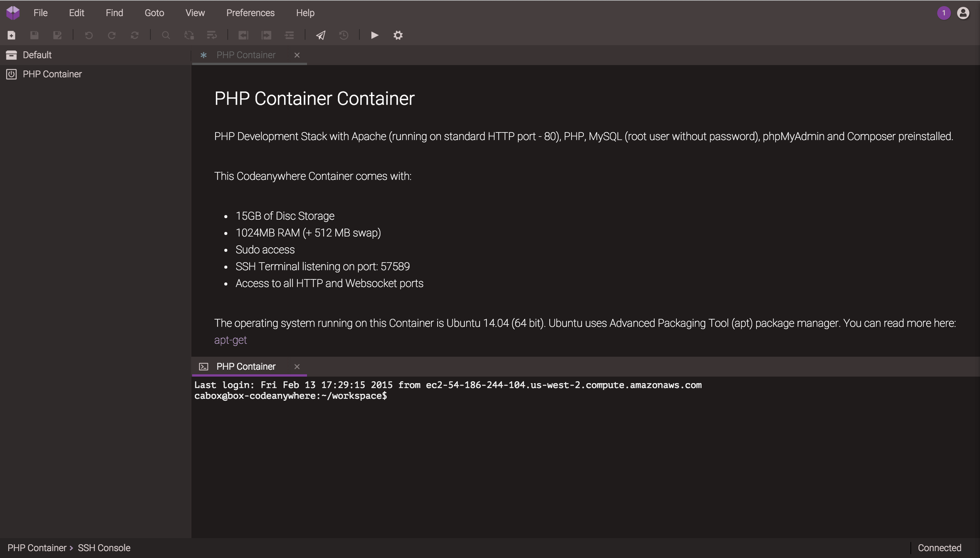The image size is (980, 558).
Task: Click the Find magnifier toolbar icon
Action: click(x=166, y=35)
